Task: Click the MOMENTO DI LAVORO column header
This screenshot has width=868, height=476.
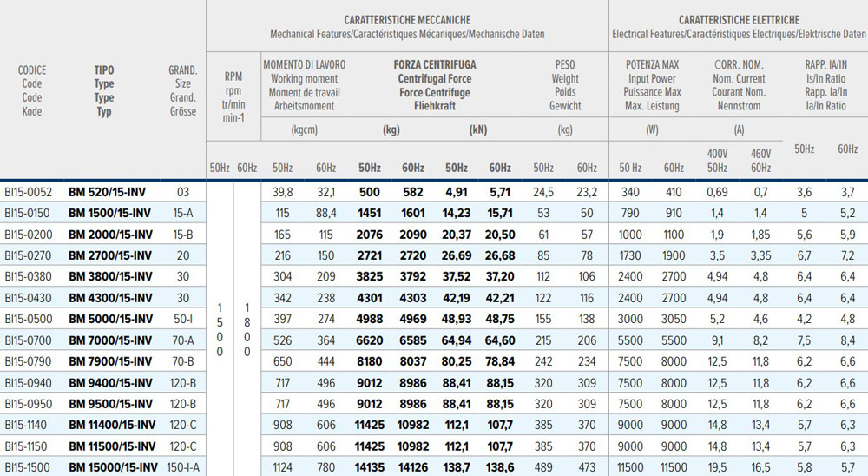Action: click(305, 65)
